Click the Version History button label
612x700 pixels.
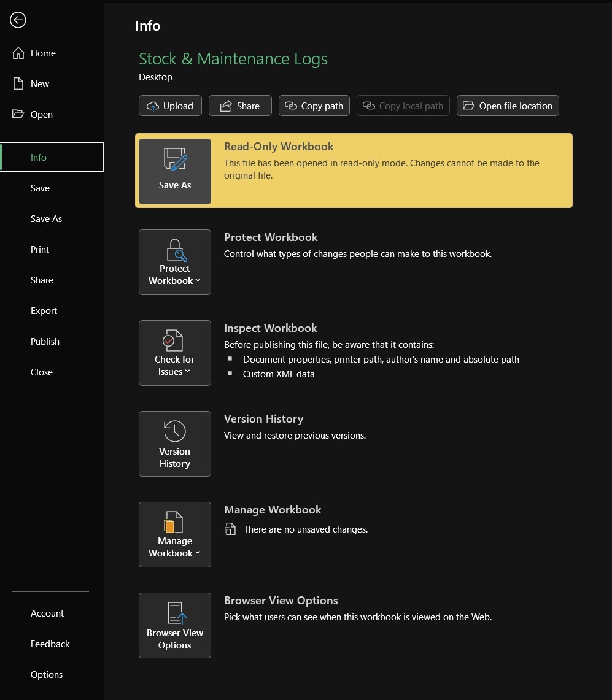click(x=175, y=457)
